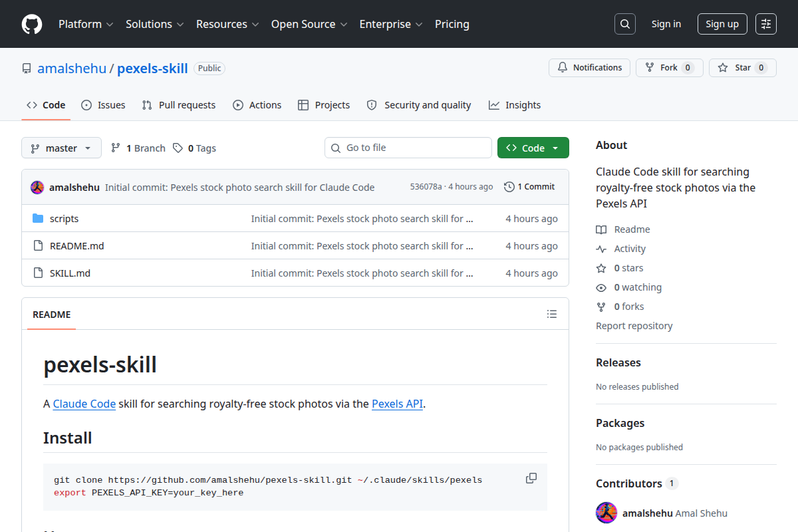This screenshot has width=798, height=532.
Task: Open the master branch selector dropdown
Action: (x=61, y=148)
